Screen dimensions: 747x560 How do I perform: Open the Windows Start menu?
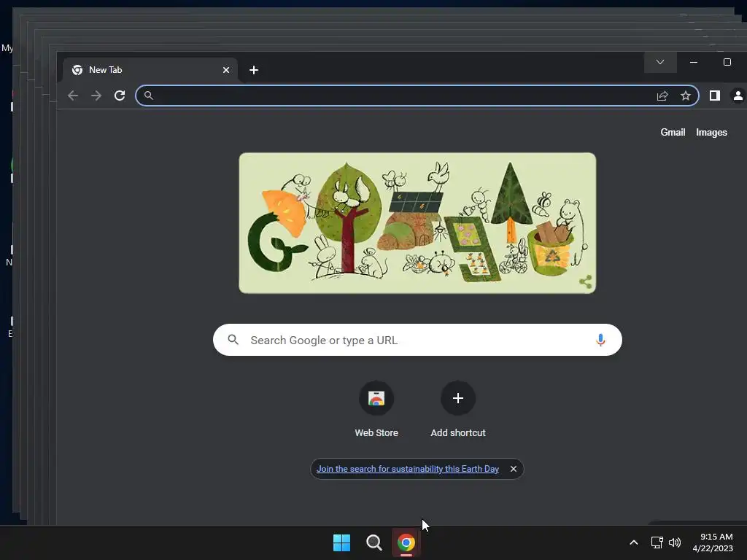[341, 542]
